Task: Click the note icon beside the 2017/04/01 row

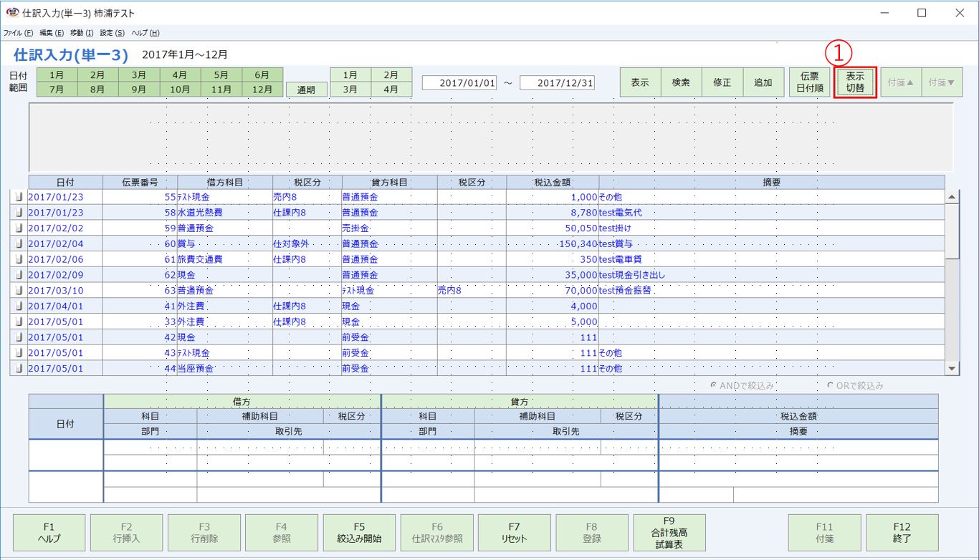Action: [x=18, y=306]
